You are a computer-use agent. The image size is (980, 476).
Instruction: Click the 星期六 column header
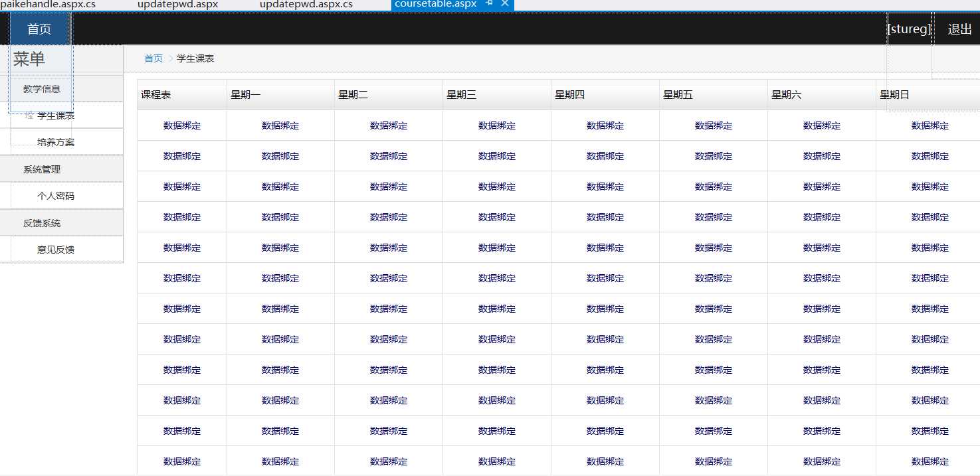pos(822,95)
